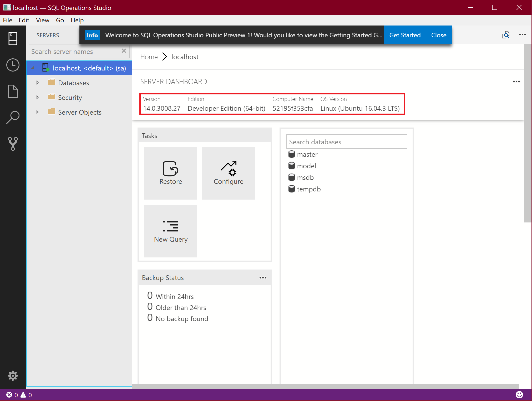
Task: Open the Backup Status ellipsis menu
Action: (x=263, y=278)
